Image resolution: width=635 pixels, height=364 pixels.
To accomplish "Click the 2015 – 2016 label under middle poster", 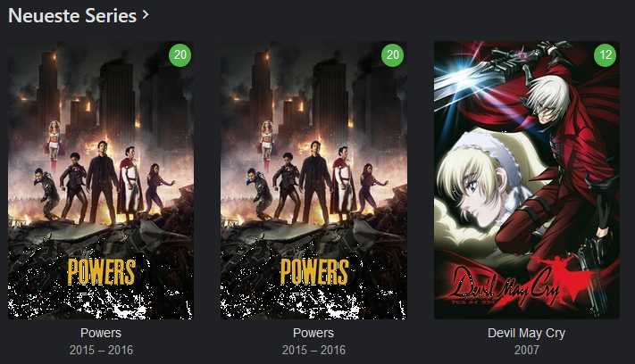I will [x=313, y=350].
